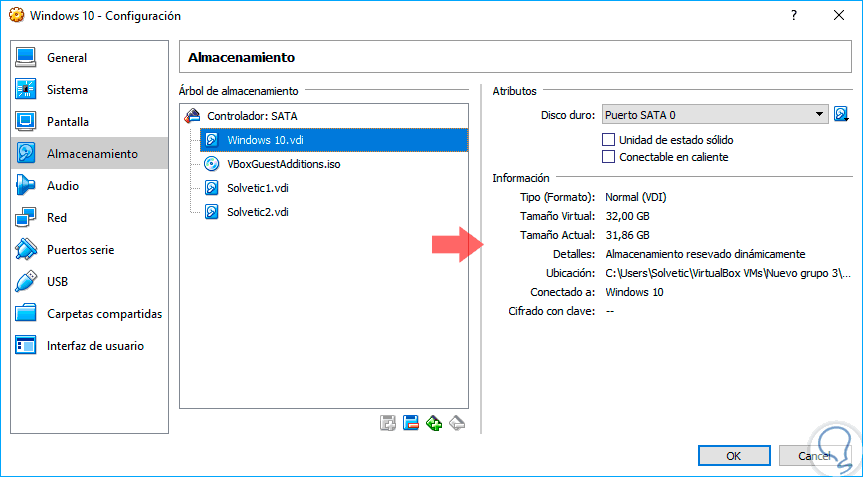Click the C:\Users\Solvetic location path
863x477 pixels.
pos(729,273)
